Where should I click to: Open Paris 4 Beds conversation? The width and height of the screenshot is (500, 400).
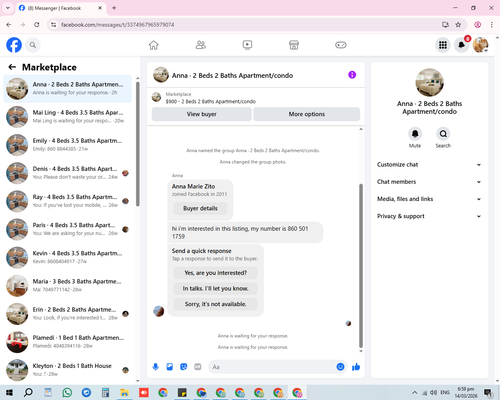click(x=67, y=229)
